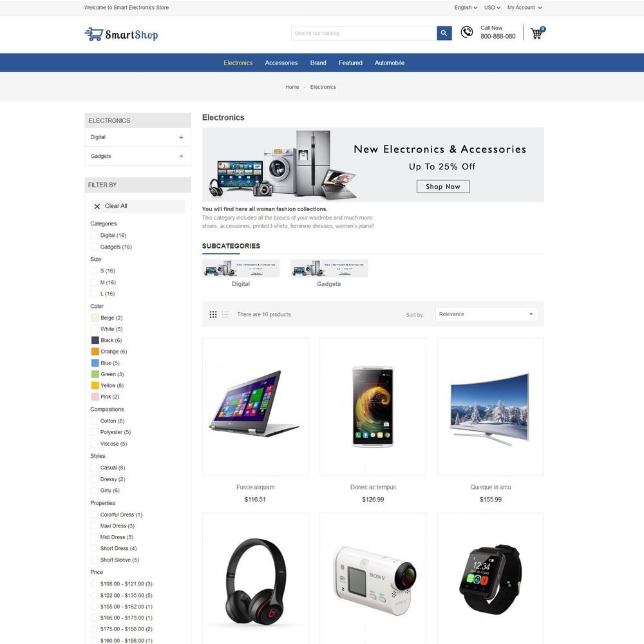The image size is (644, 644).
Task: Check Maxi Dress (3) property filter
Action: 95,526
